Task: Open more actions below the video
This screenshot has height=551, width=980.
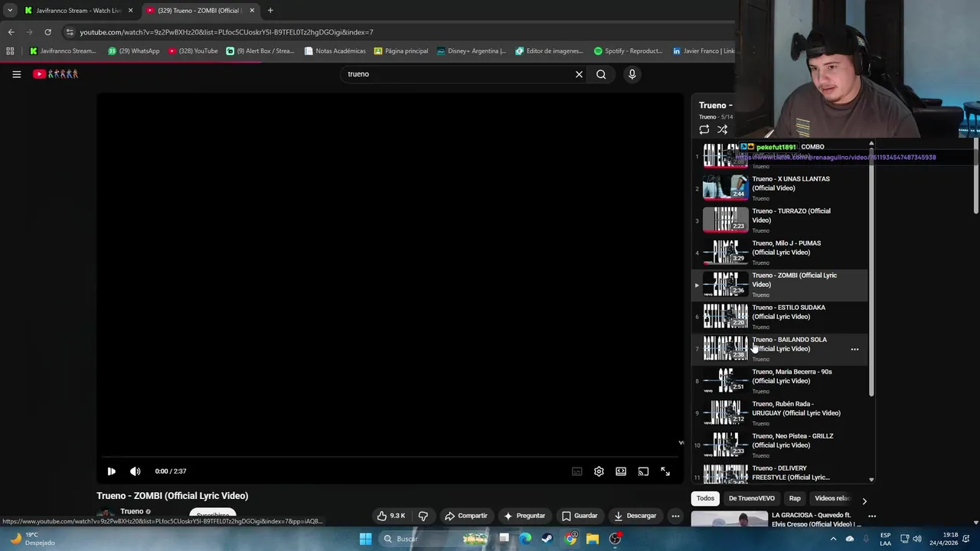Action: (675, 516)
